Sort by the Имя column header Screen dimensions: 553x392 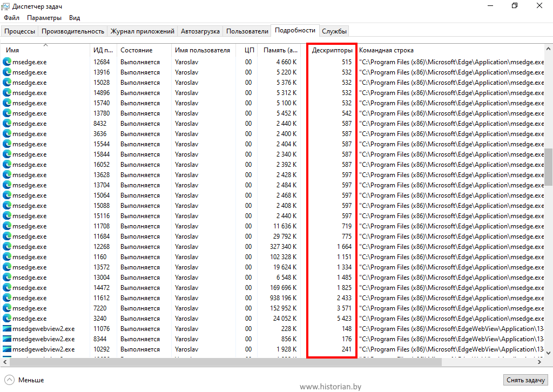[x=45, y=50]
